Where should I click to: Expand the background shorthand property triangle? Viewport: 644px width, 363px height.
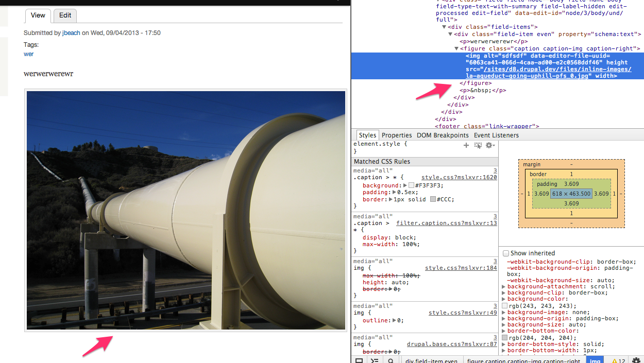coord(405,185)
